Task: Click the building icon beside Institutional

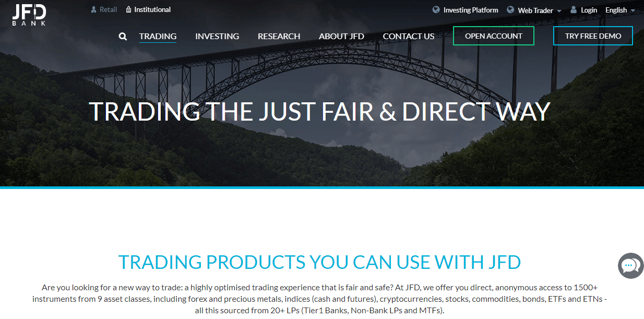Action: pos(128,9)
